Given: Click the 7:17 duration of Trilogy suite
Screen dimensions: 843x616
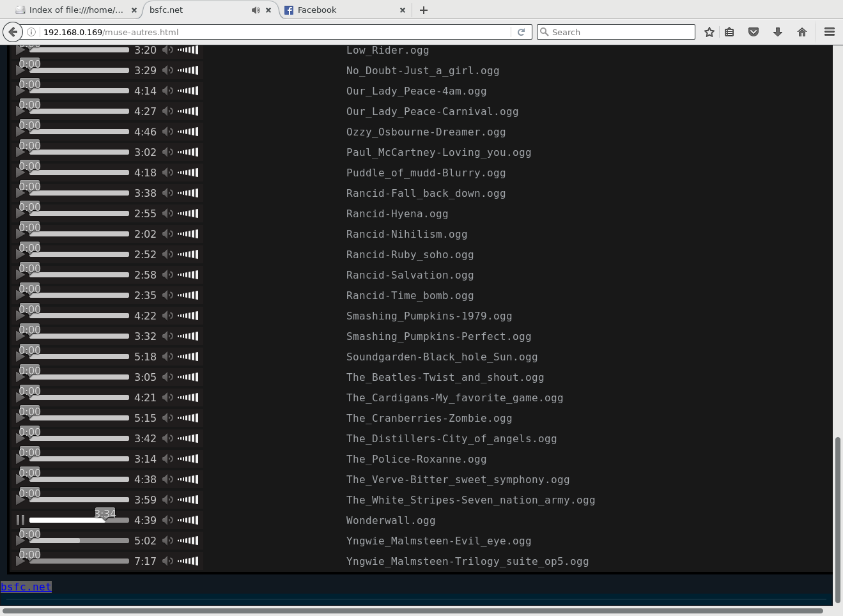Looking at the screenshot, I should click(145, 561).
